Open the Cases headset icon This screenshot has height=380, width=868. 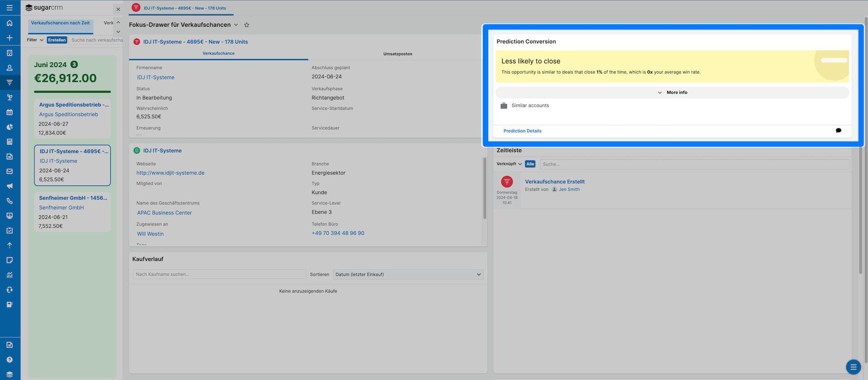(x=9, y=290)
